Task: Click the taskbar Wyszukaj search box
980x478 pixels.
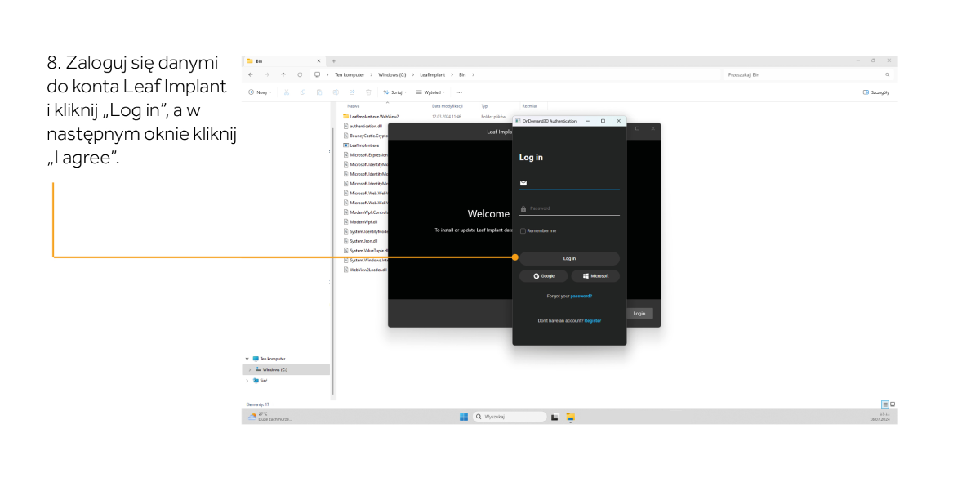Action: click(510, 417)
